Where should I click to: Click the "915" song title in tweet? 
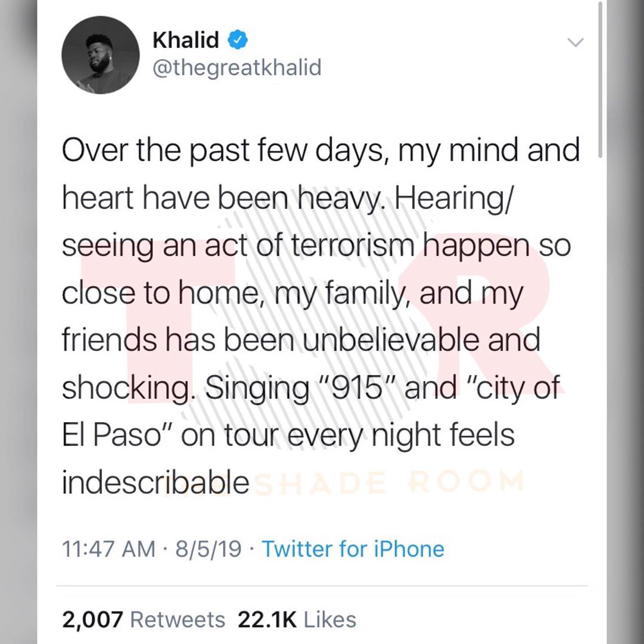(x=357, y=387)
